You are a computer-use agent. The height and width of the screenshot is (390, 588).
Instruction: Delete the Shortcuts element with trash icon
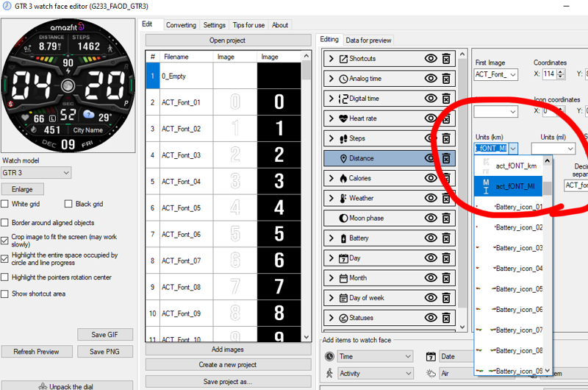(446, 59)
